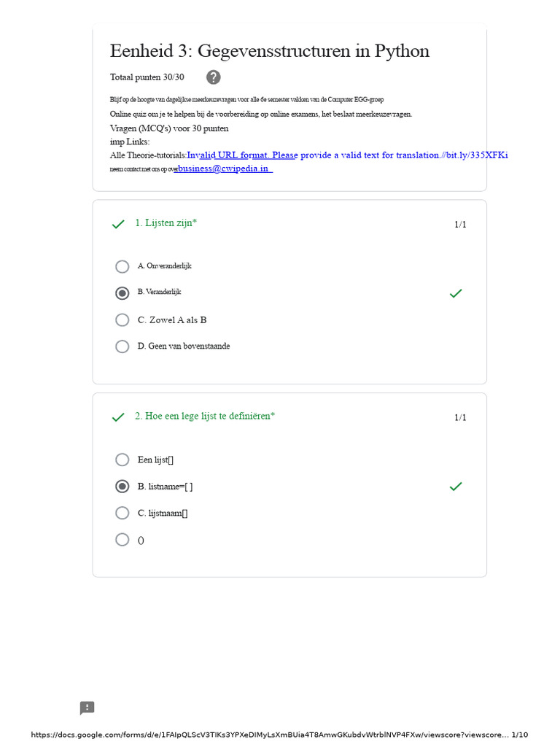Viewport: 560px width, 747px height.
Task: Click green checkmark beside question 2 title
Action: tap(118, 417)
